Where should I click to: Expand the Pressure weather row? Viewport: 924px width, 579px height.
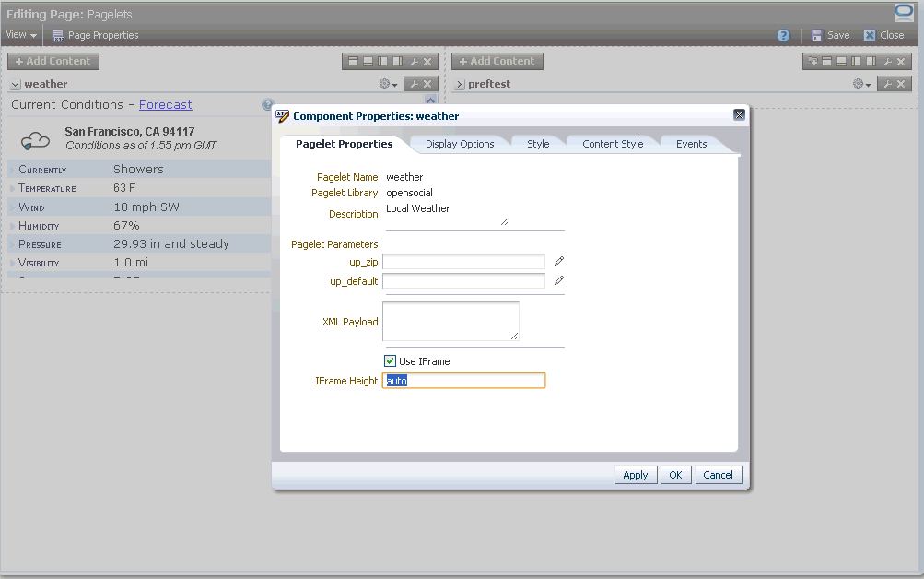[x=12, y=244]
